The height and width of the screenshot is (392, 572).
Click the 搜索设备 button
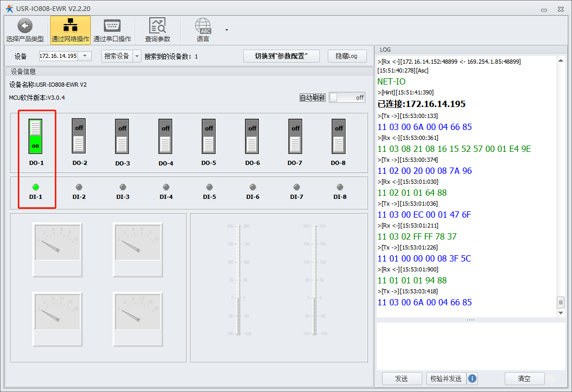pyautogui.click(x=117, y=56)
